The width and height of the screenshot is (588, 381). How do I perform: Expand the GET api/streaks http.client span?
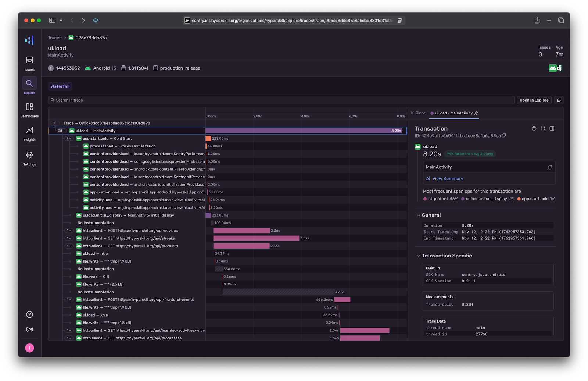69,238
